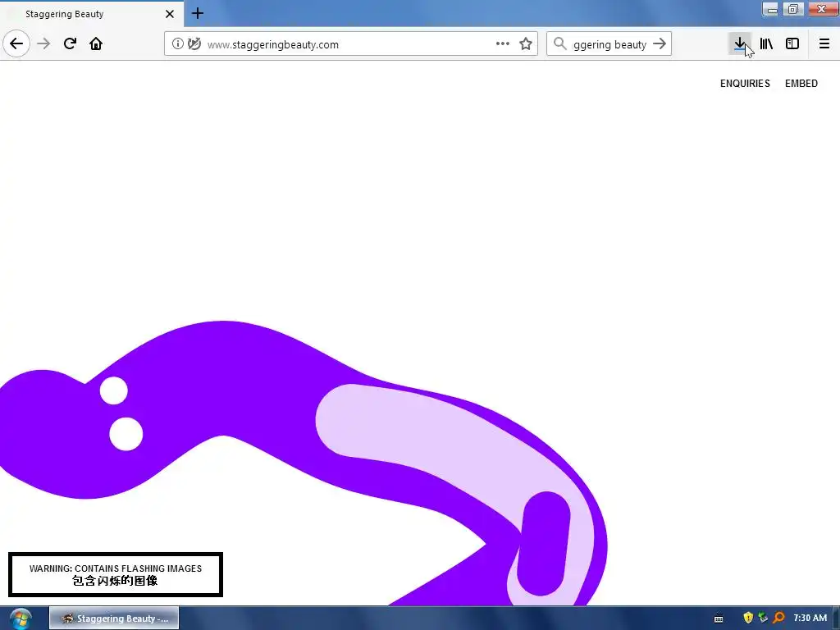840x630 pixels.
Task: Show site information via the info icon
Action: (x=178, y=44)
